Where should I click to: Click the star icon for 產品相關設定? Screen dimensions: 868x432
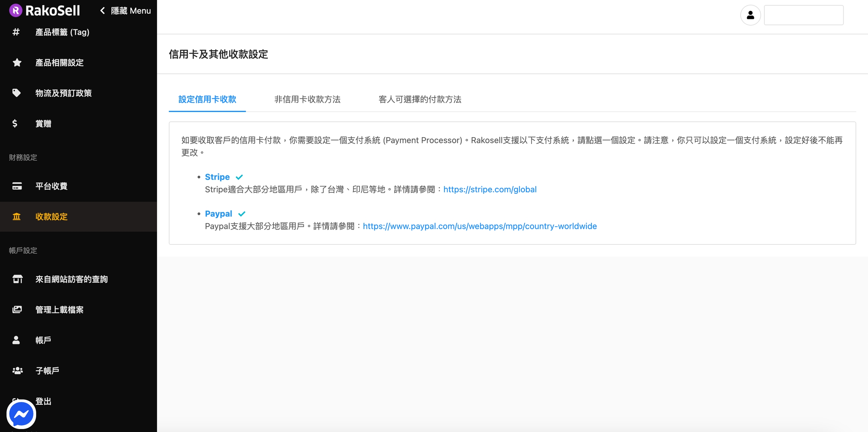click(17, 63)
